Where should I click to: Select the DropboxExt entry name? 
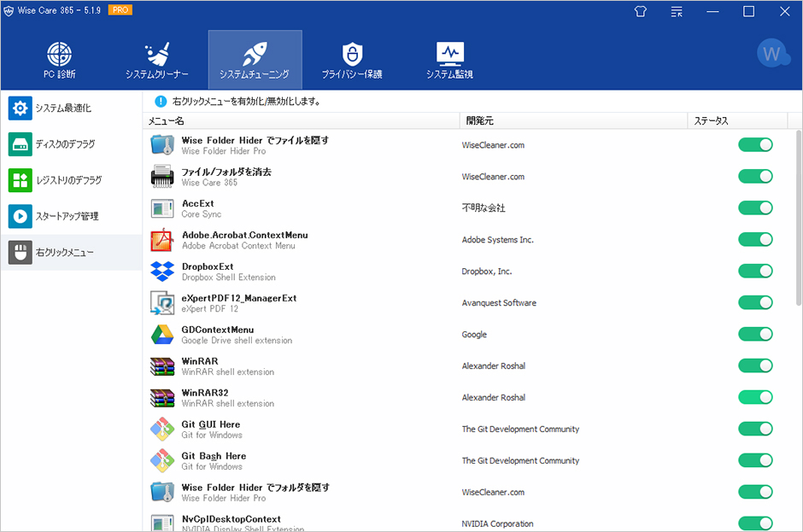tap(208, 266)
